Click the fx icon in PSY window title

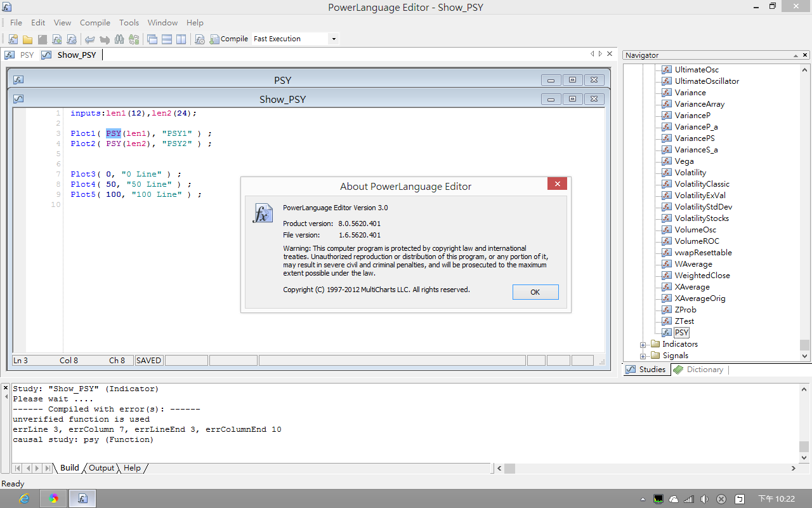coord(18,80)
